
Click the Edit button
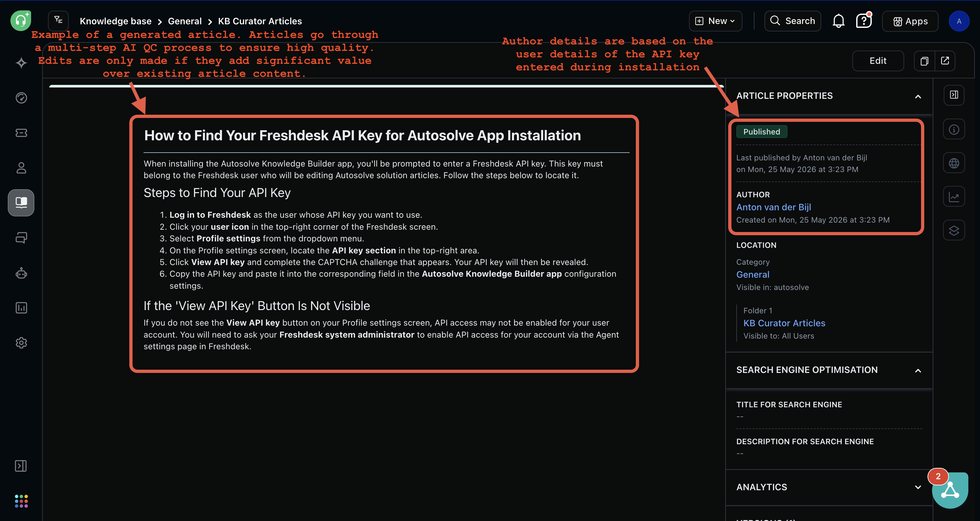click(878, 61)
